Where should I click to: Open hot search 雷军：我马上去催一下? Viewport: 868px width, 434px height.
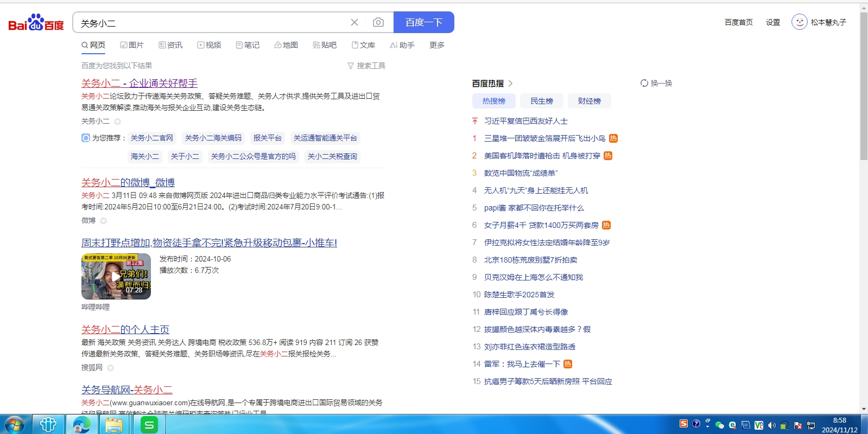pyautogui.click(x=522, y=364)
